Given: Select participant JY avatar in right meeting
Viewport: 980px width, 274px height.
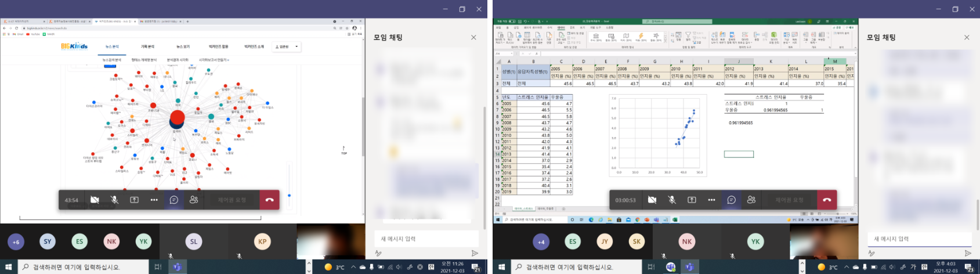Looking at the screenshot, I should [605, 241].
